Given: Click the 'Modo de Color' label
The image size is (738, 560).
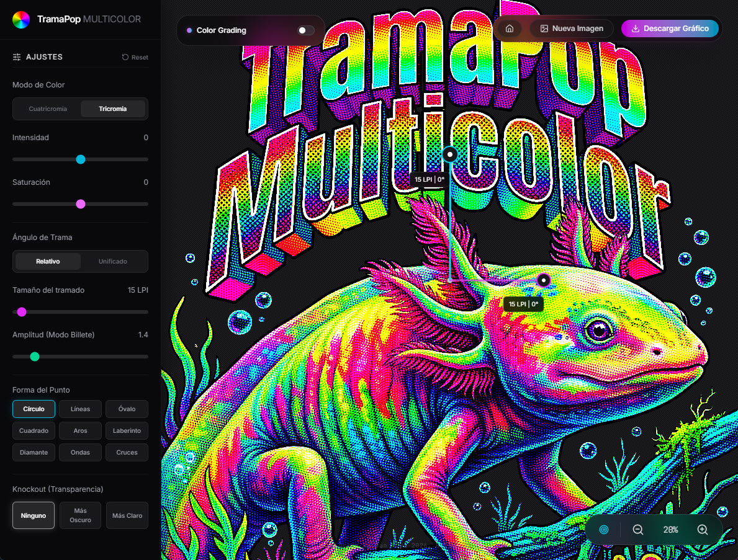Looking at the screenshot, I should click(38, 85).
